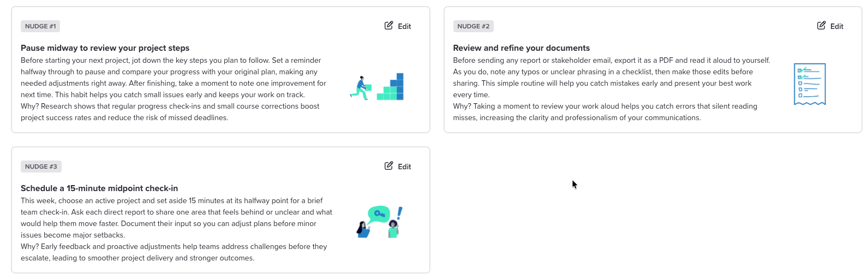
Task: Open Edit for the midpoint check-in nudge
Action: click(x=398, y=167)
